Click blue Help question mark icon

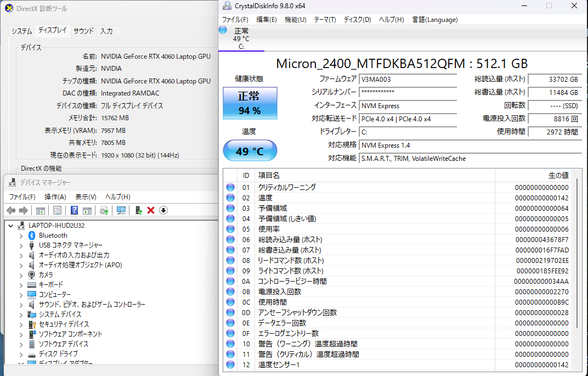coord(74,211)
